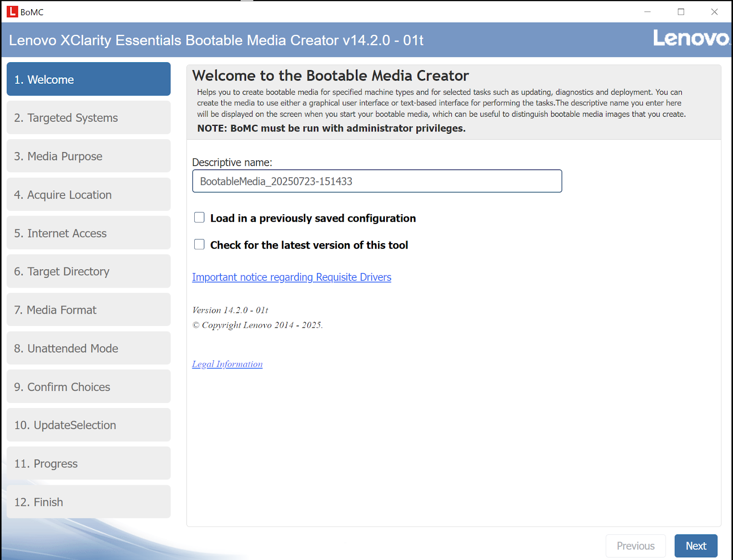The height and width of the screenshot is (560, 733).
Task: Maximize the BoMC window
Action: coord(681,12)
